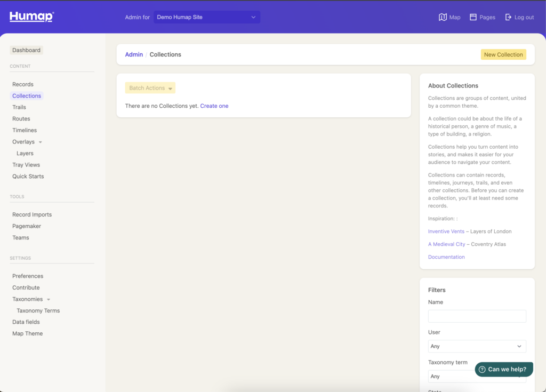Open the Demo Humap Site dropdown

coord(206,17)
